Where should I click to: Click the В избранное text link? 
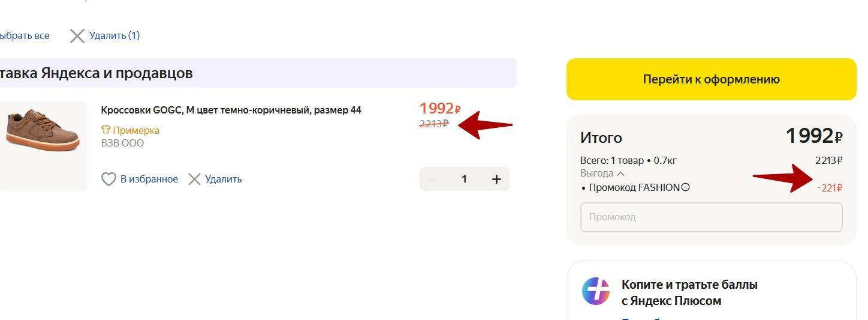149,179
